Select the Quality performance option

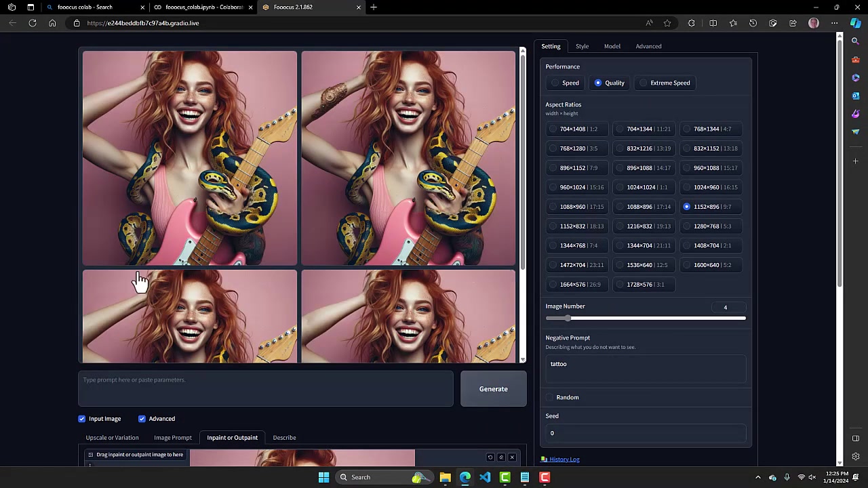(609, 83)
